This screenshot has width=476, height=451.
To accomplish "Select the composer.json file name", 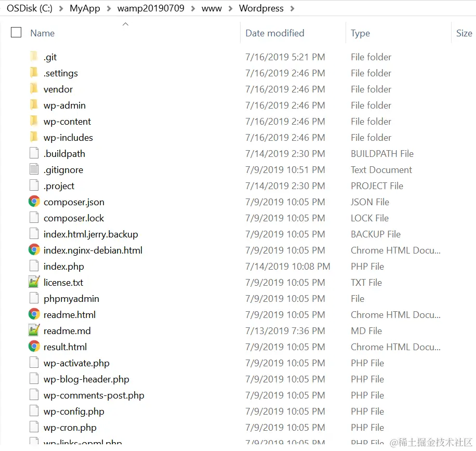I will pos(74,202).
